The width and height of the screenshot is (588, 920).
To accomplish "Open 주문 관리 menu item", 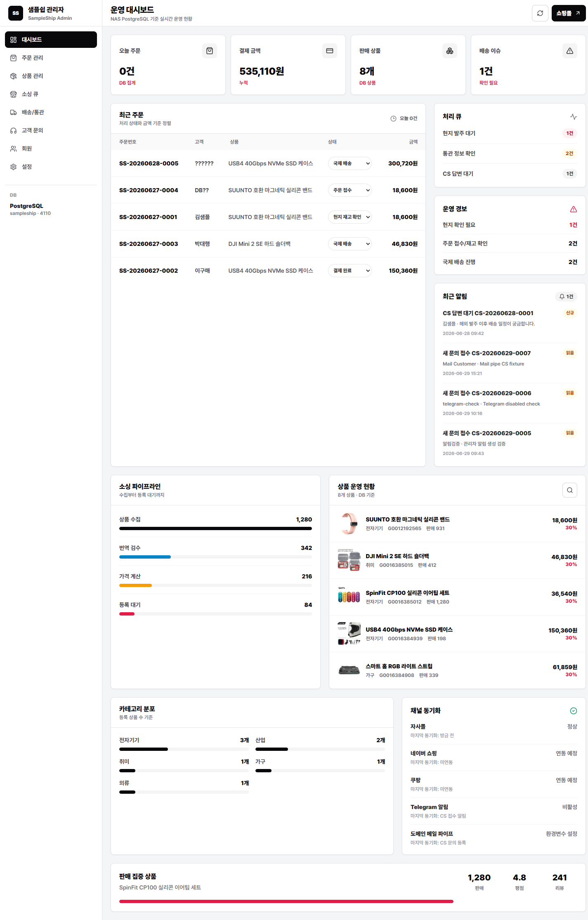I will coord(51,58).
